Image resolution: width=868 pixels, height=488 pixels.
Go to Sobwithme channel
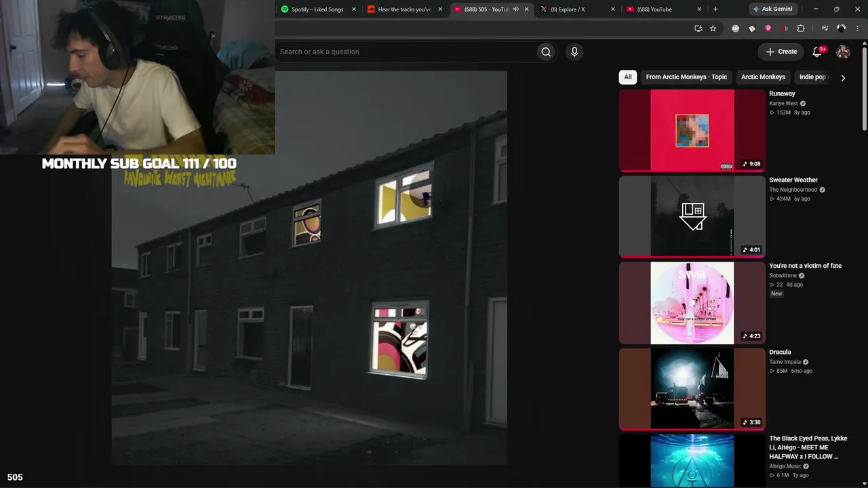coord(783,276)
